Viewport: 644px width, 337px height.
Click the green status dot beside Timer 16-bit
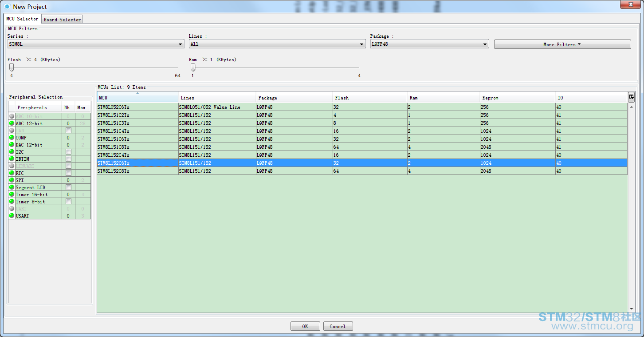coord(12,194)
